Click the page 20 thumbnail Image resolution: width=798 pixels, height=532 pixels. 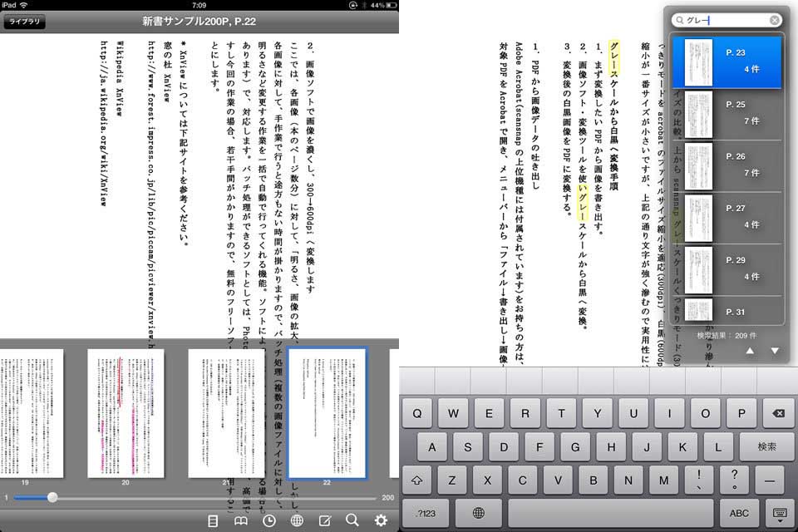click(126, 413)
